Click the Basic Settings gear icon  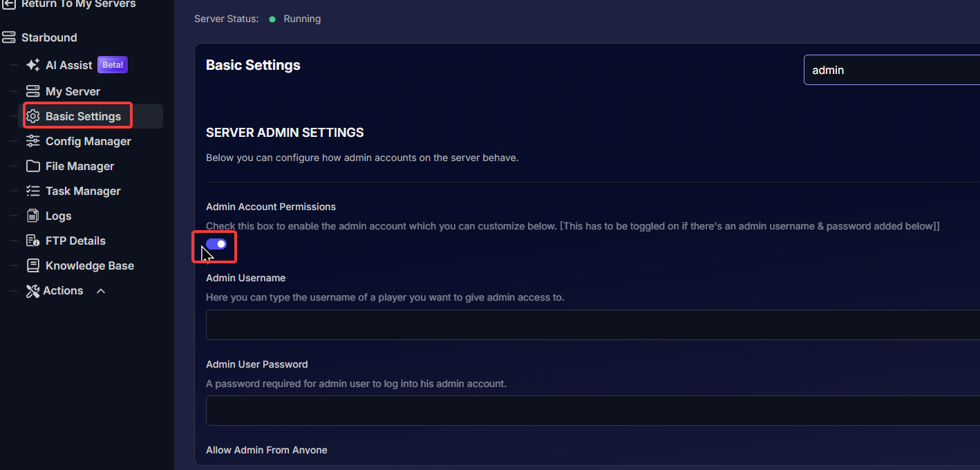pos(32,116)
